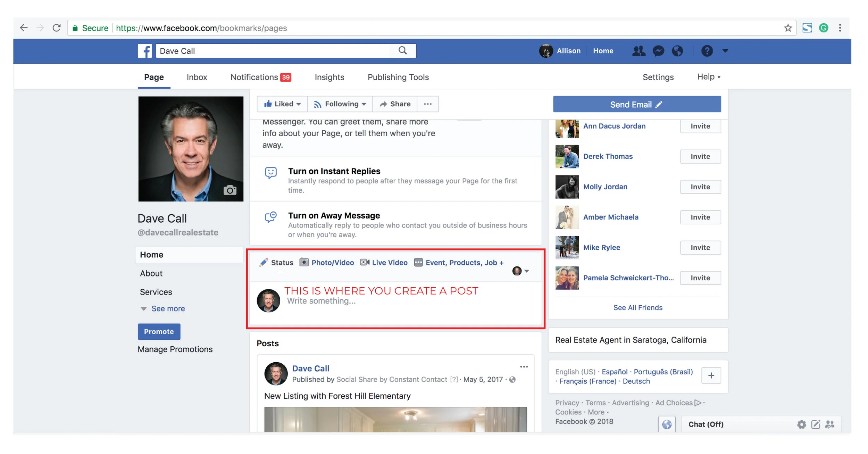Image resolution: width=868 pixels, height=454 pixels.
Task: Open the Publishing Tools tab
Action: tap(398, 77)
